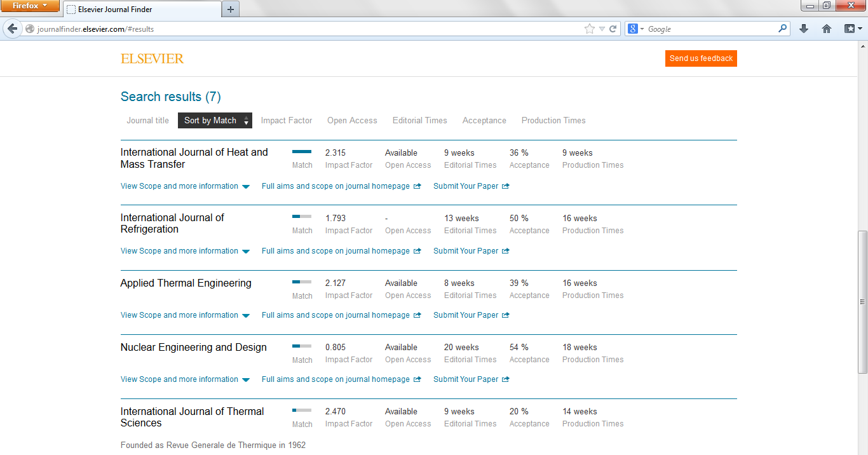Click external link icon beside Nuclear Engineering Submit
Viewport: 868px width, 455px height.
(506, 379)
